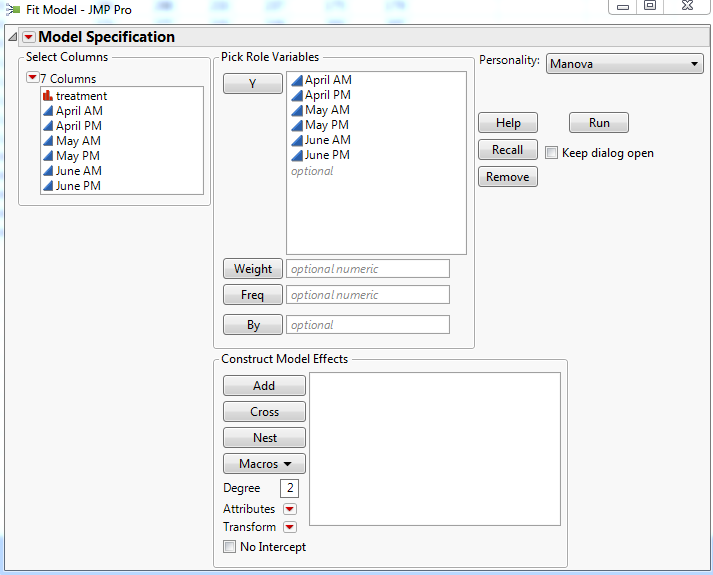
Task: Select June PM in the Y role list
Action: tap(327, 155)
